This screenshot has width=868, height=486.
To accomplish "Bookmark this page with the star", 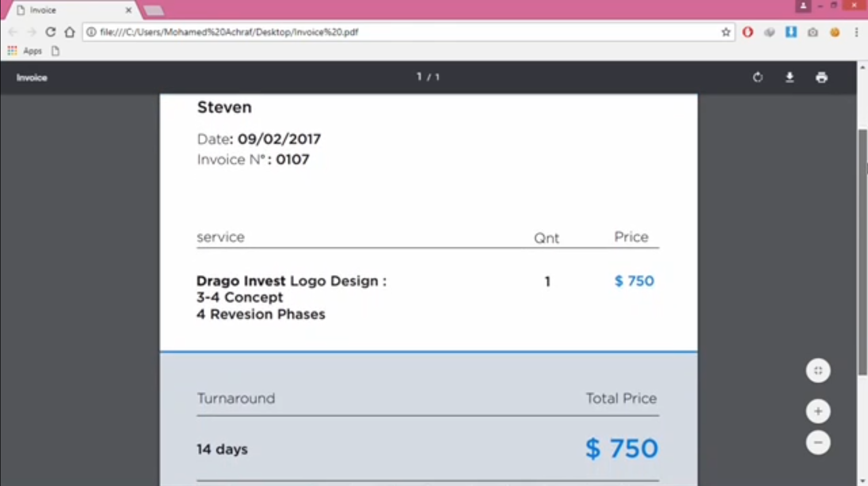I will 726,32.
